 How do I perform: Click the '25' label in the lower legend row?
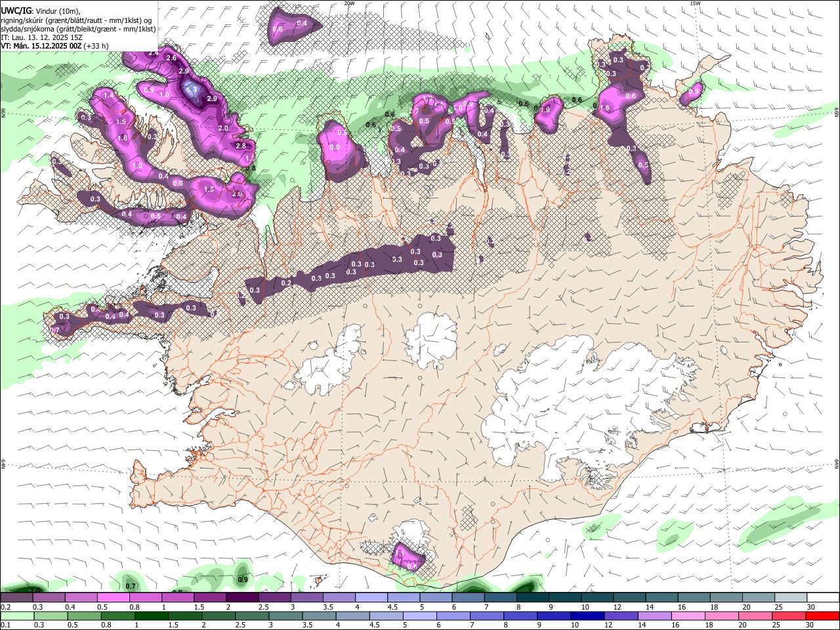(x=776, y=625)
